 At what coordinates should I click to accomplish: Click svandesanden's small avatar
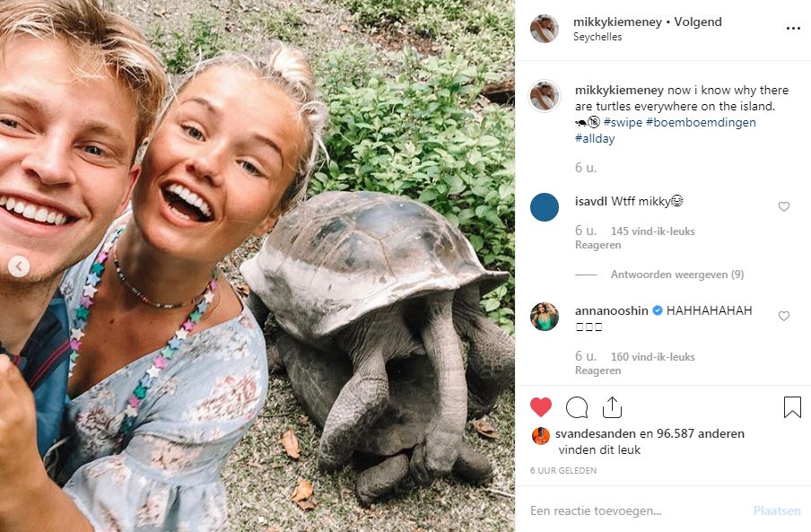pos(540,435)
